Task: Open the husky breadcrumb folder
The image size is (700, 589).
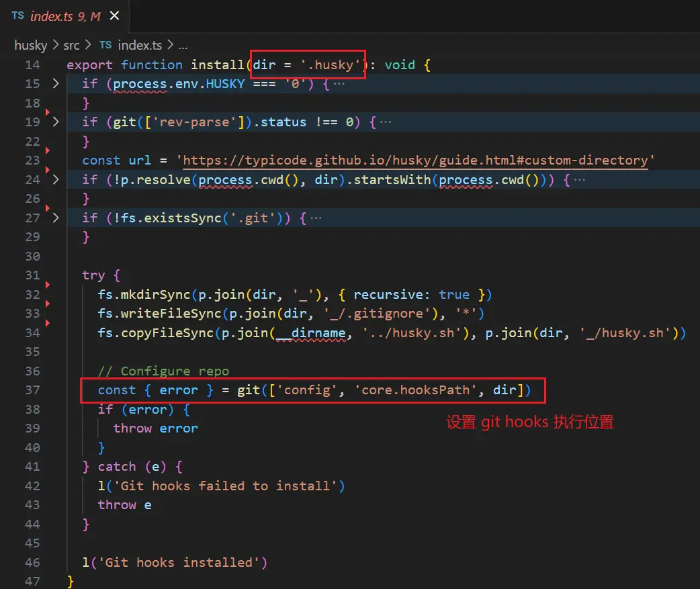Action: coord(30,45)
